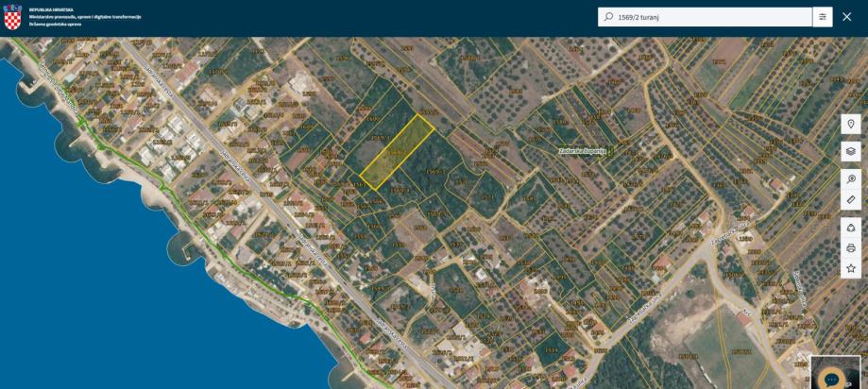
Task: Close the search bar with X
Action: coord(847,17)
